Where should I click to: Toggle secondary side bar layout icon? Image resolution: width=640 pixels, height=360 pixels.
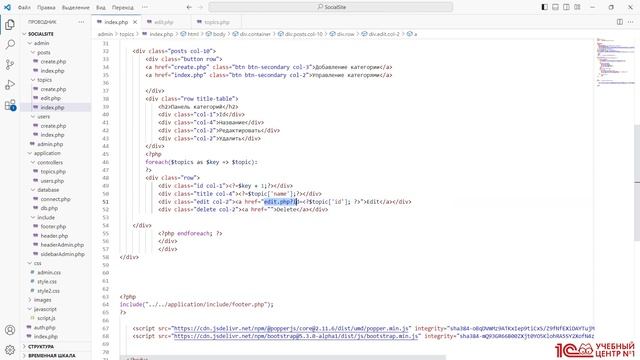[x=566, y=7]
